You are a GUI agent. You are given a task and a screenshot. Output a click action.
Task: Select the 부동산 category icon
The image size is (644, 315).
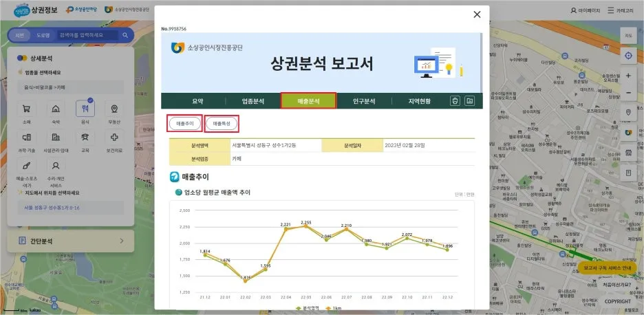point(114,109)
